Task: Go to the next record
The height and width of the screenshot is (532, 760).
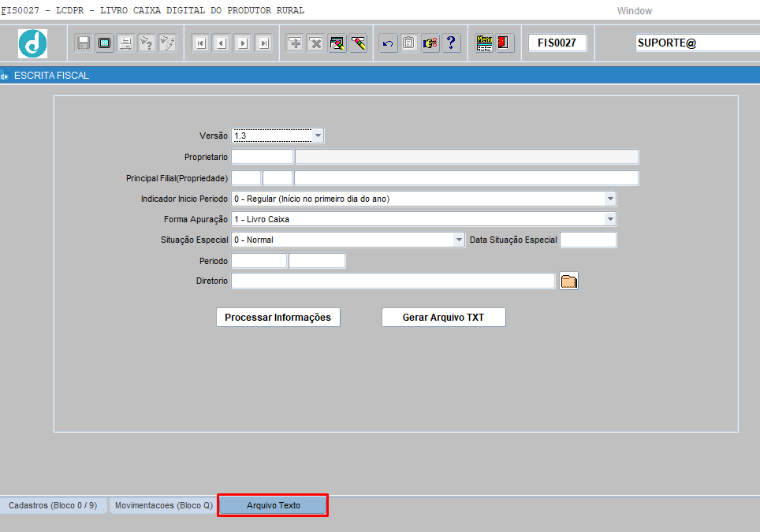Action: [243, 43]
